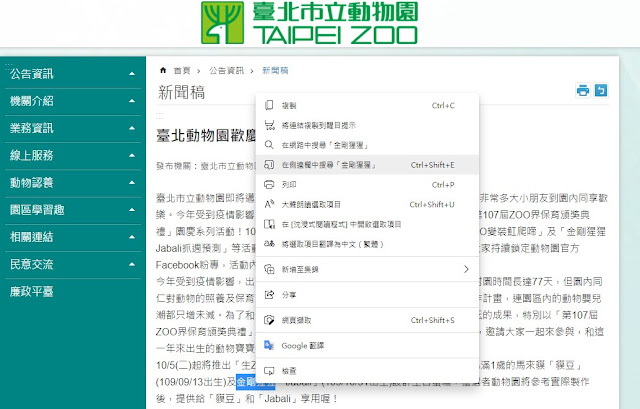The image size is (640, 409).
Task: Choose 在網路中搜尋「金剛猩猩」
Action: coord(367,145)
